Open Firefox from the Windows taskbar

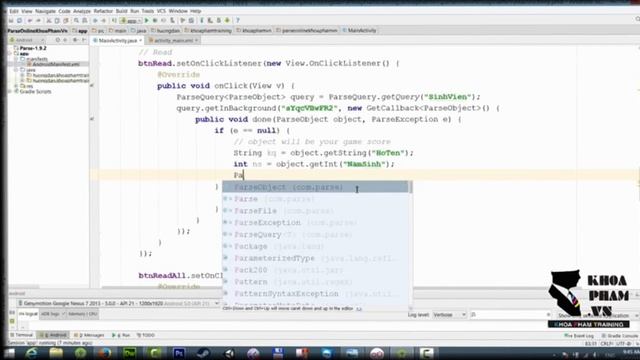104,353
